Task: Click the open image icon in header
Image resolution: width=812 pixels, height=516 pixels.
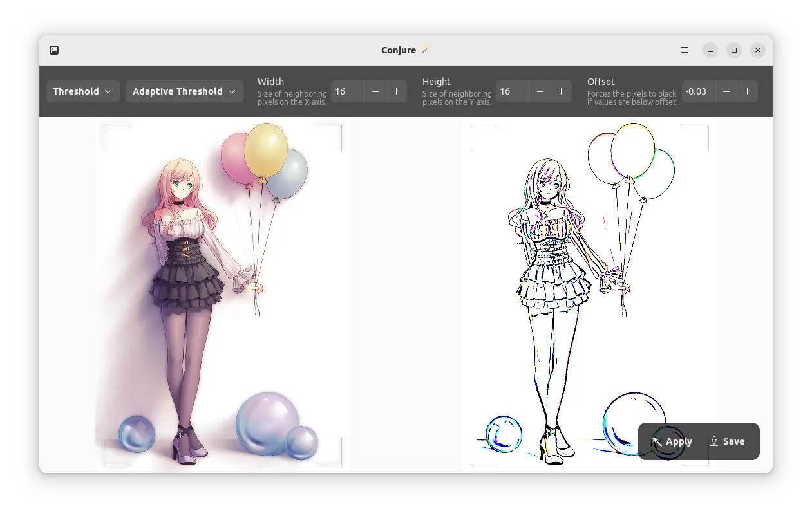Action: [x=54, y=50]
